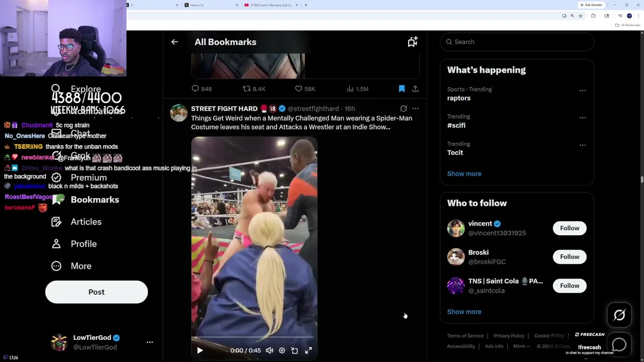644x362 pixels.
Task: Go back using the All Bookmarks arrow
Action: tap(175, 42)
